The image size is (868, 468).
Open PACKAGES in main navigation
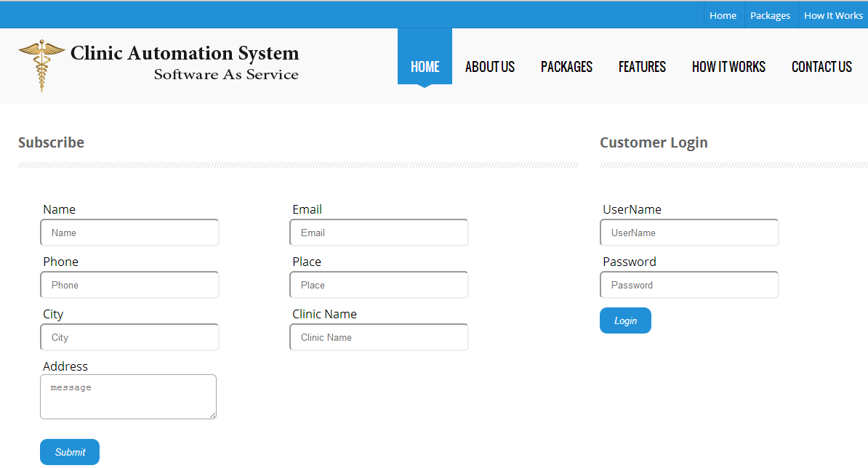(566, 67)
